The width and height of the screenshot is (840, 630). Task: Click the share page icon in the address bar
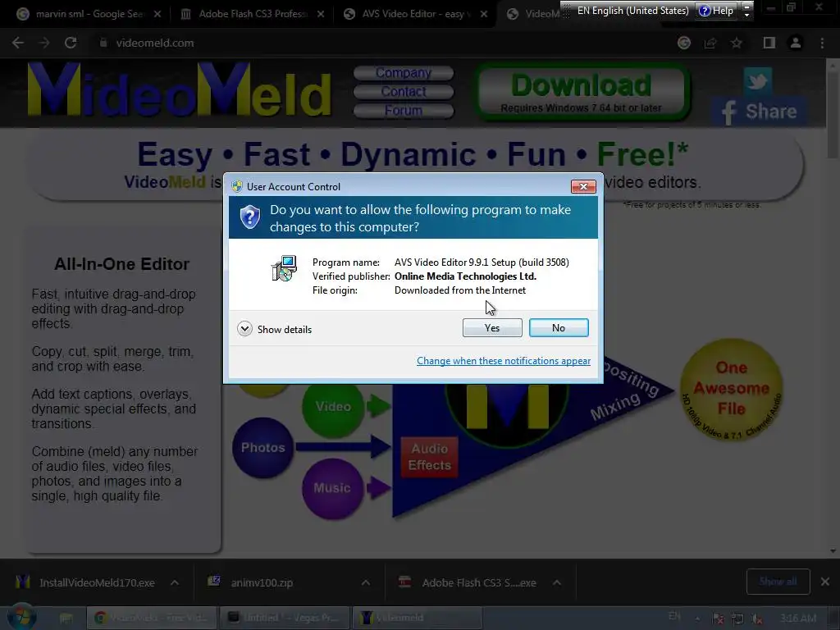pos(710,43)
